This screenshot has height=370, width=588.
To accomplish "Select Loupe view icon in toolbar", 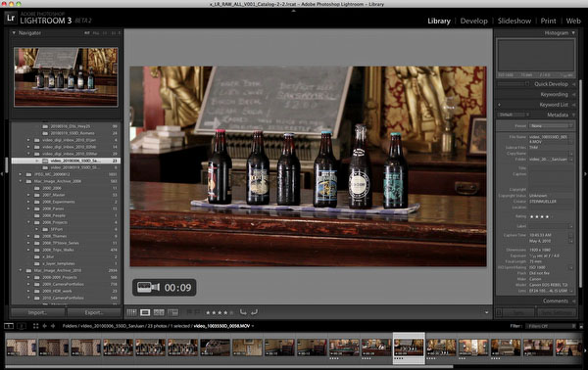I will point(145,312).
